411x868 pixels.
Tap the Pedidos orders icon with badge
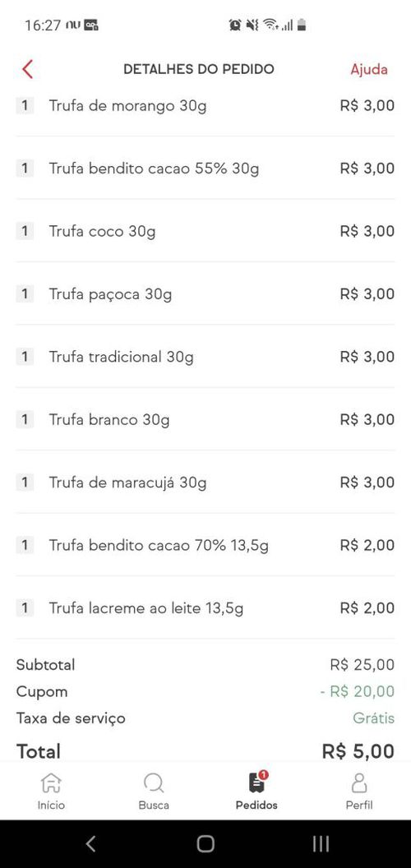(257, 783)
